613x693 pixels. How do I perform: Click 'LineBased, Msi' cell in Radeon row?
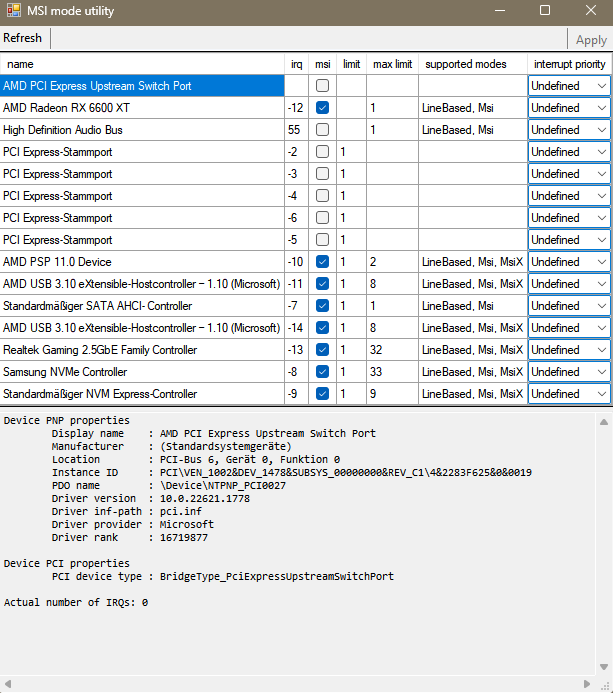tap(473, 108)
